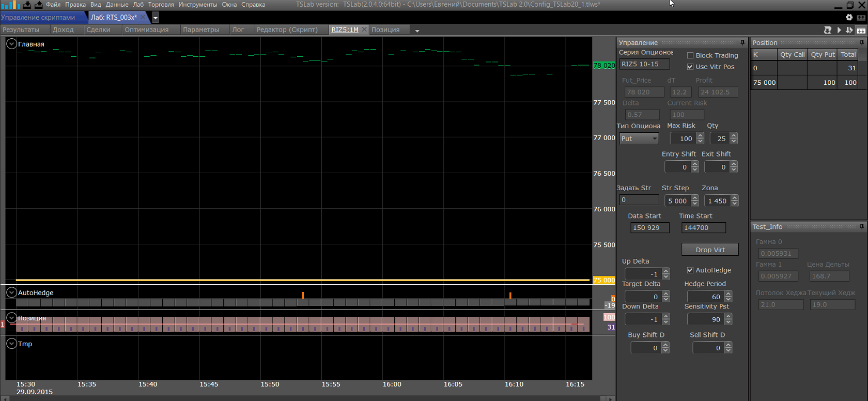Open the Инструменты menu
This screenshot has width=868, height=401.
click(198, 5)
